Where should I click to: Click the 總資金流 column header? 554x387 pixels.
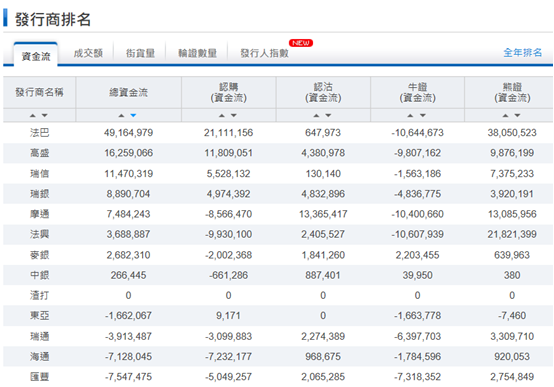pos(129,93)
